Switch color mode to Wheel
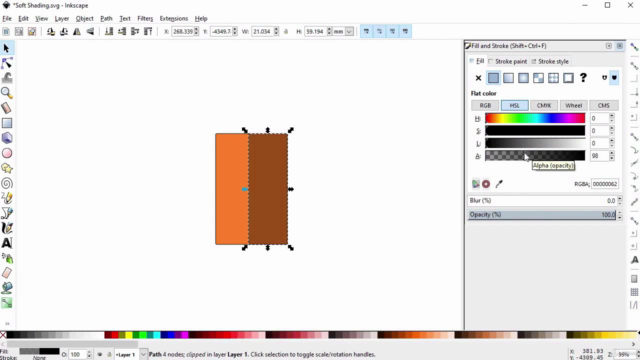The width and height of the screenshot is (640, 360). (573, 105)
